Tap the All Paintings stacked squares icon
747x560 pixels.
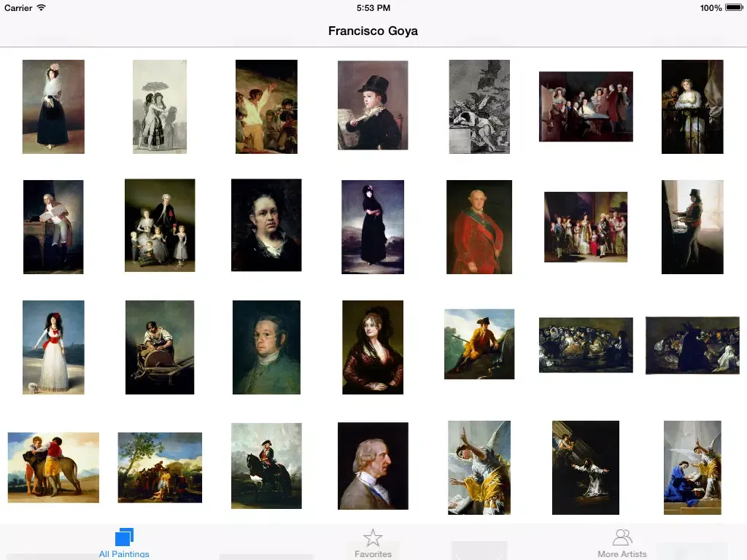tap(124, 537)
